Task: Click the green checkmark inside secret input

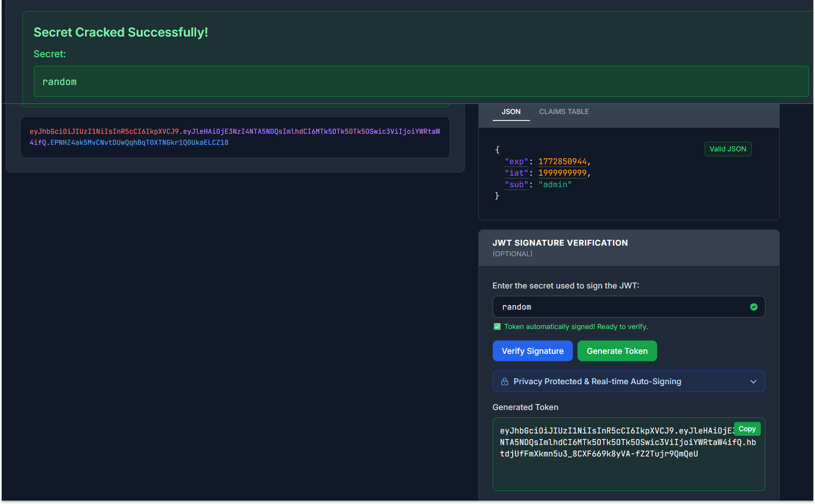Action: point(753,307)
